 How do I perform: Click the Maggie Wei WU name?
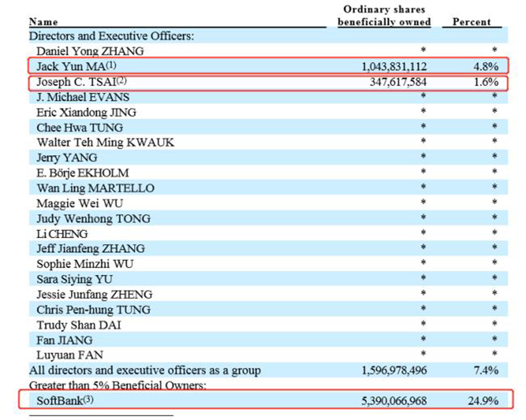(79, 203)
